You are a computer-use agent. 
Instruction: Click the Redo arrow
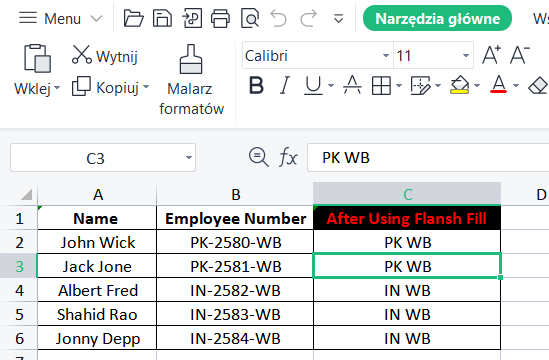tap(308, 18)
